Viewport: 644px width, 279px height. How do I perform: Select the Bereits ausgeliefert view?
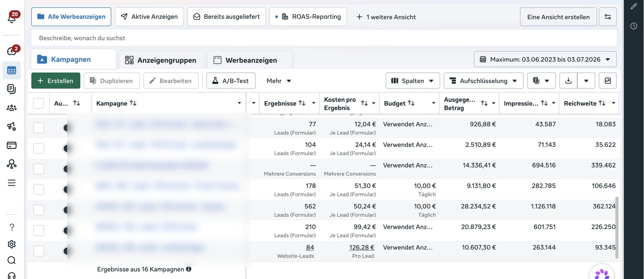[226, 17]
